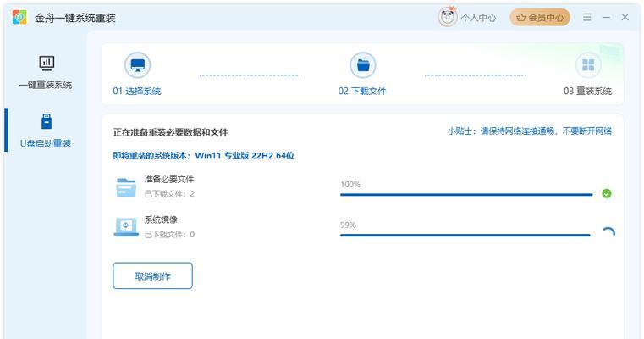Click the 系统镜像 laptop disc icon
644x339 pixels.
126,227
